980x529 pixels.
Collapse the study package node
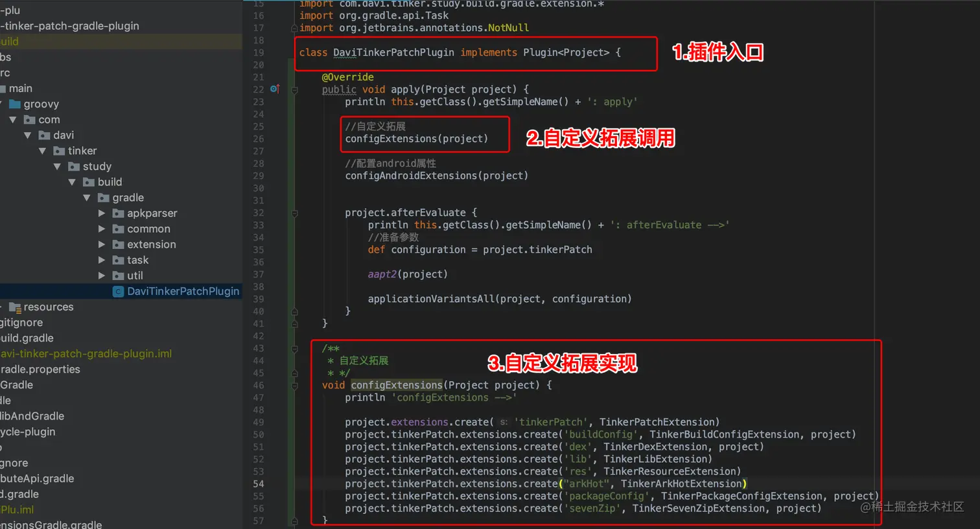pos(58,167)
